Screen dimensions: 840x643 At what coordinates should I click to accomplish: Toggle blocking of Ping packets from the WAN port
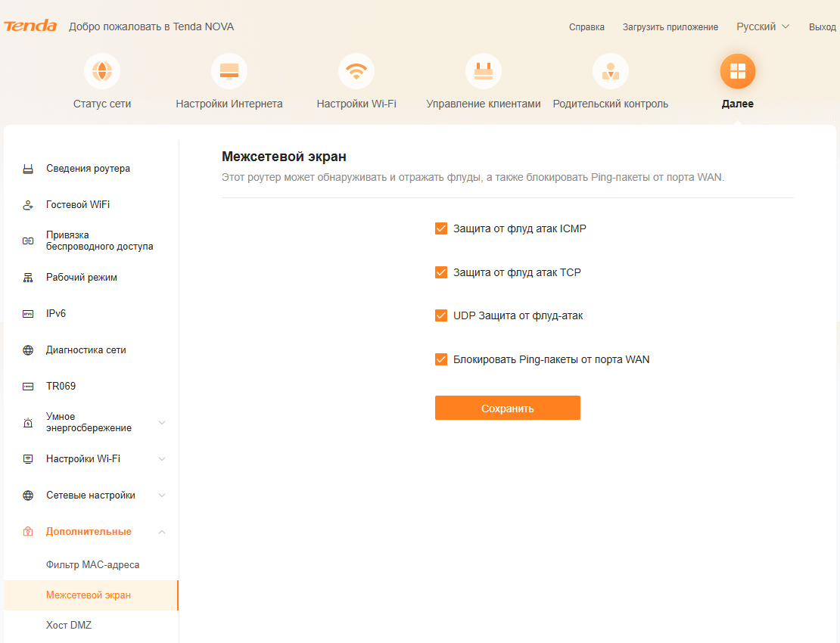(x=441, y=359)
